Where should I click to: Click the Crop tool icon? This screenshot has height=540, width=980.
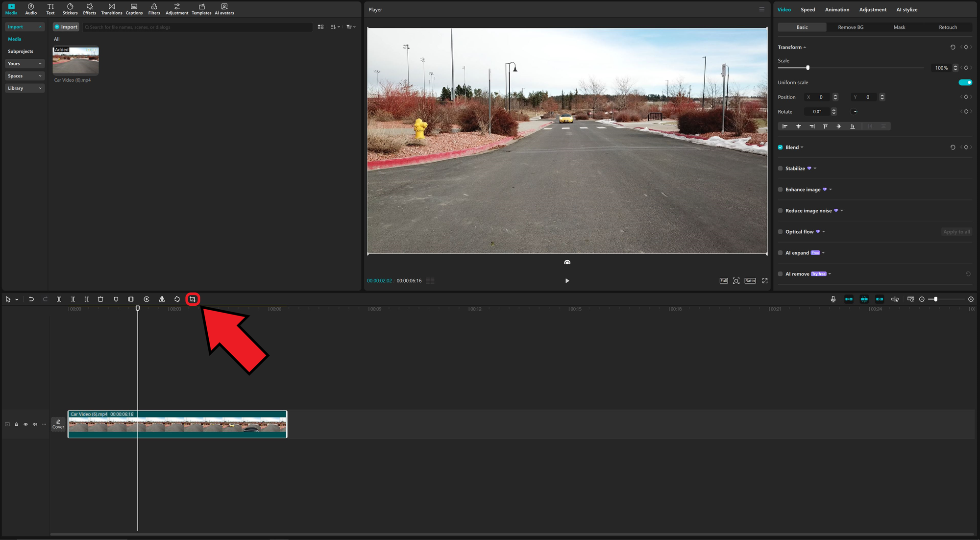coord(193,298)
